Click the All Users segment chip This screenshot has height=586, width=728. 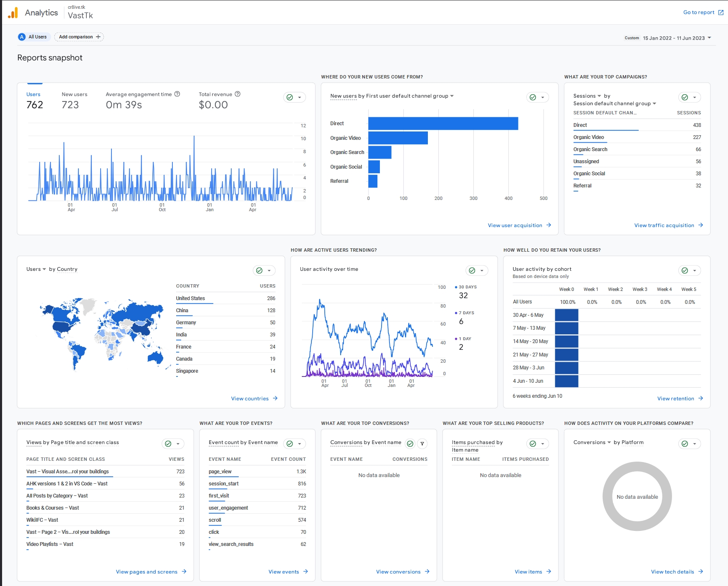click(x=34, y=37)
